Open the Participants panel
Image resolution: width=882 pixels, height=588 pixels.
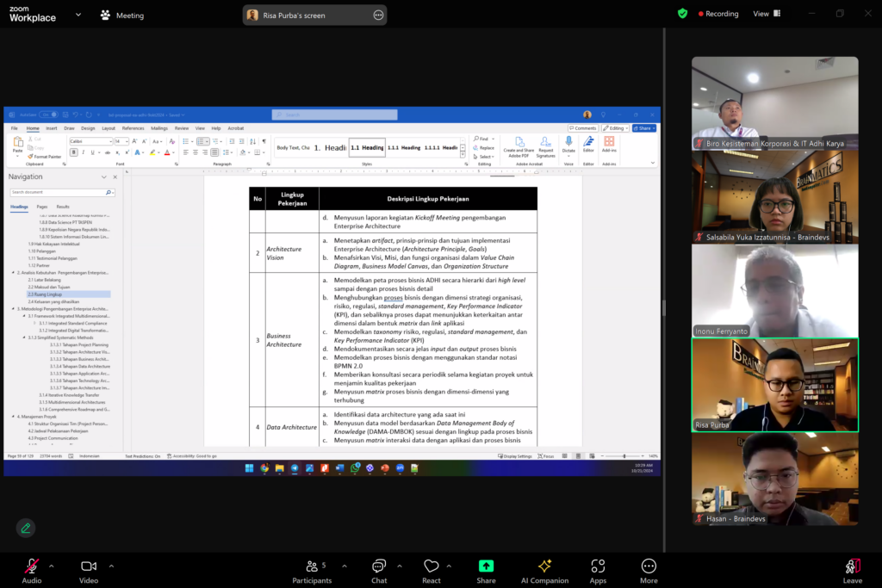coord(312,570)
